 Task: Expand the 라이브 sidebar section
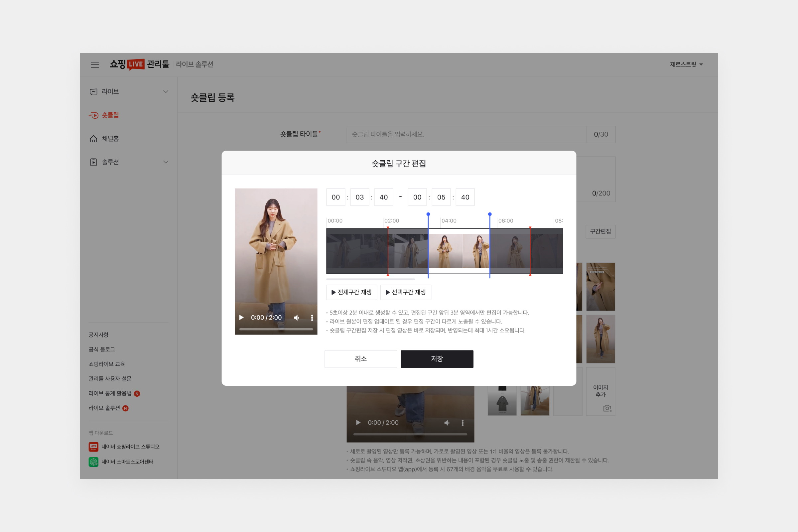coord(166,92)
